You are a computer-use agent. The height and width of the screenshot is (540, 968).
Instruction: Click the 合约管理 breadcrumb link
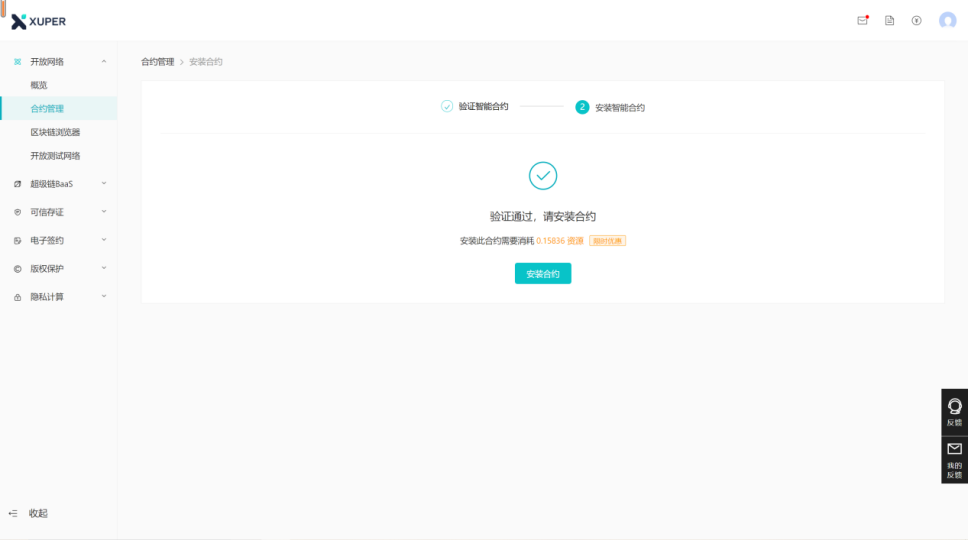click(157, 62)
